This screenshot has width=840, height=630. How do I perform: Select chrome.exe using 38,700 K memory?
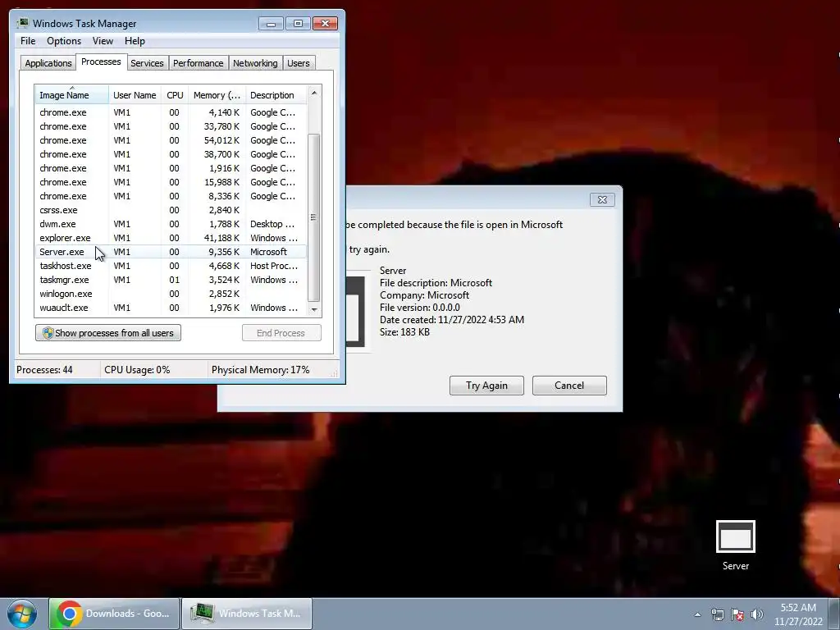click(171, 154)
